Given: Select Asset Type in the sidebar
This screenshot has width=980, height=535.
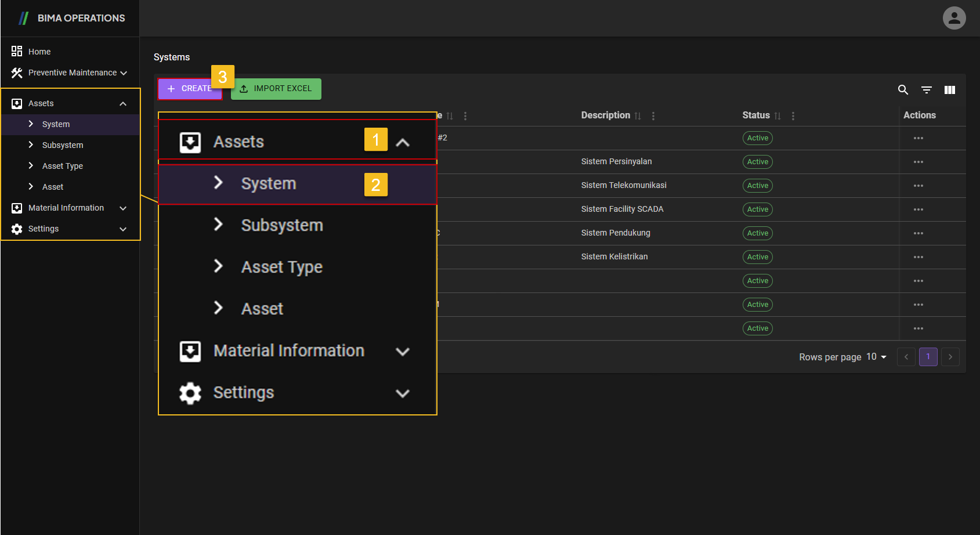Looking at the screenshot, I should point(63,166).
